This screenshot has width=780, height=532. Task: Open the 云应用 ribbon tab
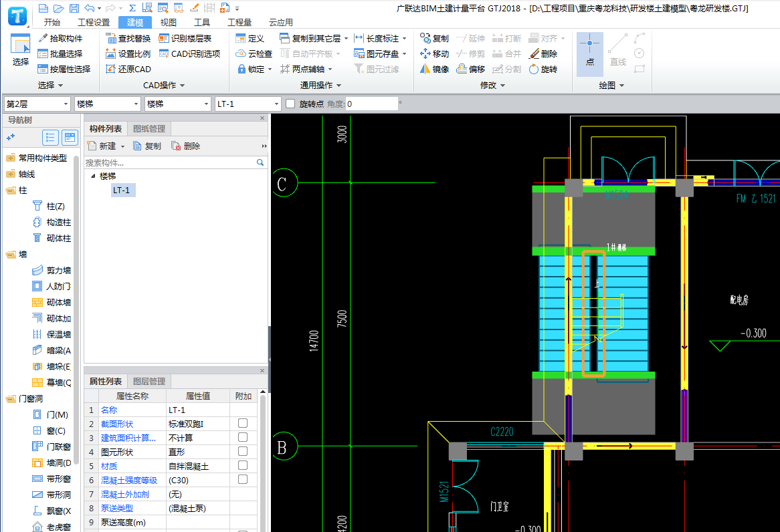(x=280, y=22)
